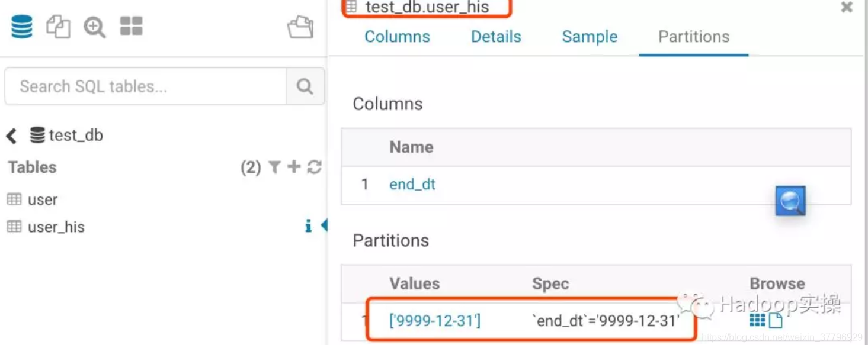Open the documents icon in left panel

pos(58,27)
